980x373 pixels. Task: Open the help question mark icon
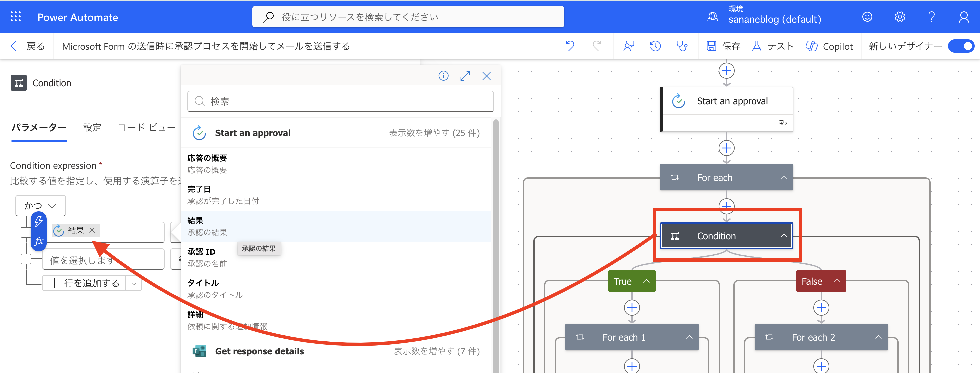pos(931,17)
